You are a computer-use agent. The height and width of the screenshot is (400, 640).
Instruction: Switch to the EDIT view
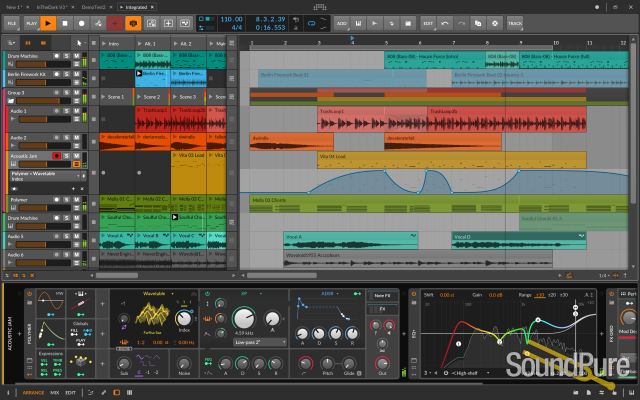(x=71, y=393)
